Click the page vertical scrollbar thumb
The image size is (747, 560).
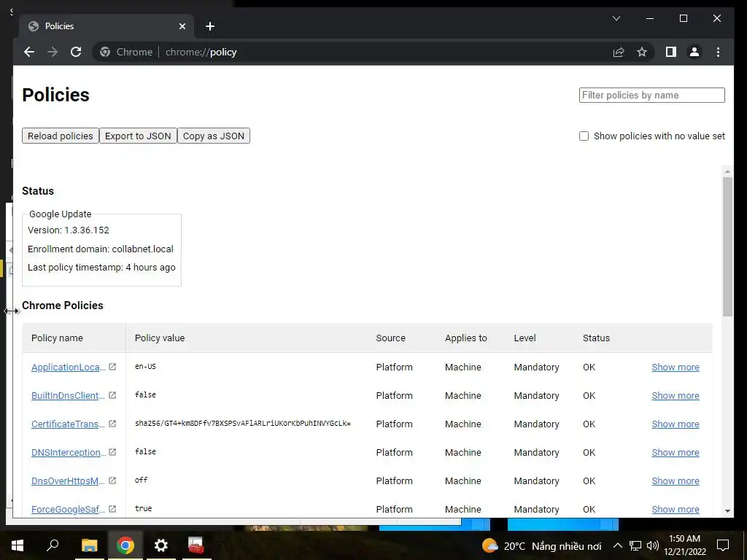pyautogui.click(x=727, y=246)
